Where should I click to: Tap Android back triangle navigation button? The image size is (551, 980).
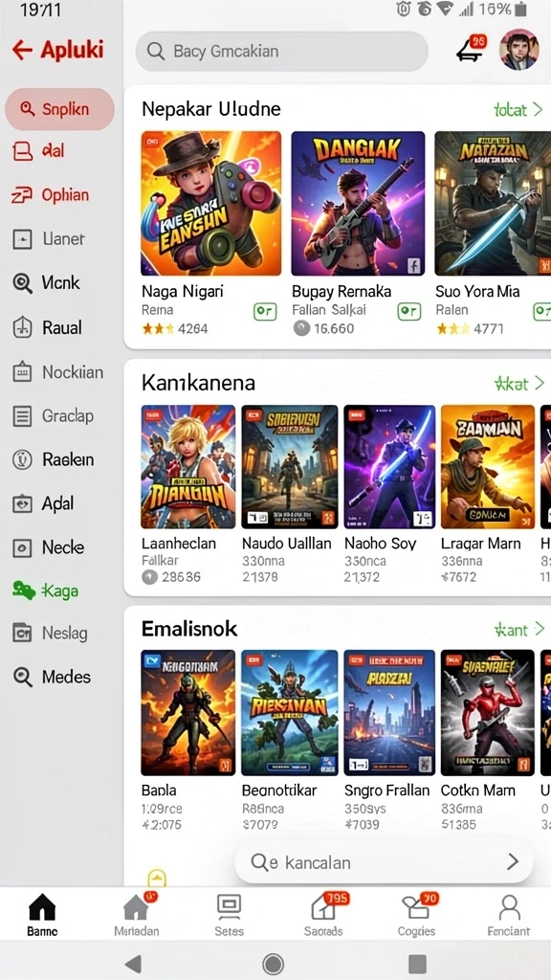[133, 963]
